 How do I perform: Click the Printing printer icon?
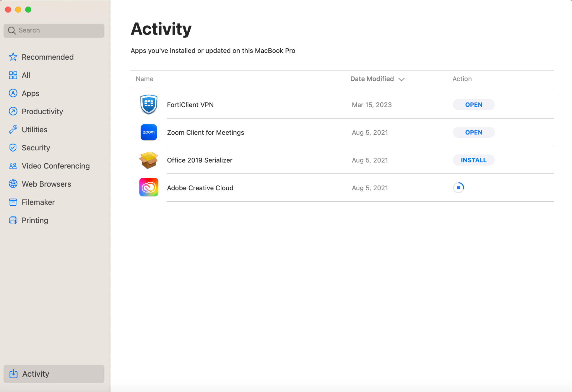pyautogui.click(x=13, y=220)
